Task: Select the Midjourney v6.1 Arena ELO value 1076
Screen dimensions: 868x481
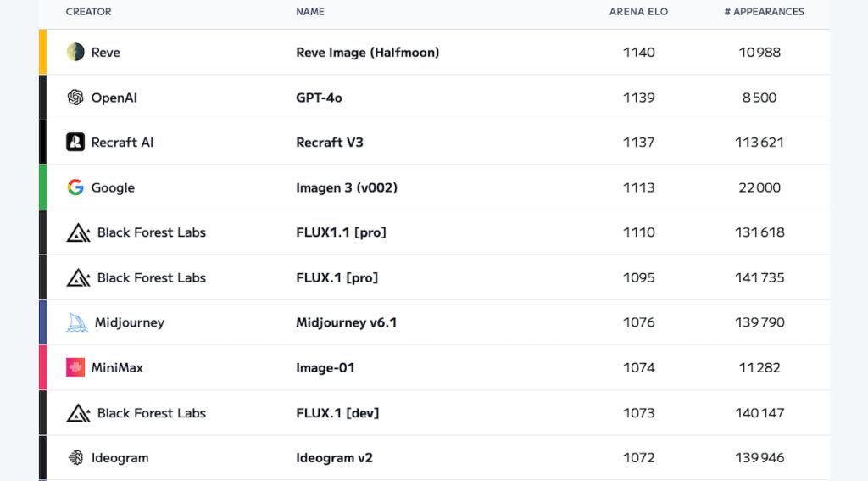Action: (639, 322)
